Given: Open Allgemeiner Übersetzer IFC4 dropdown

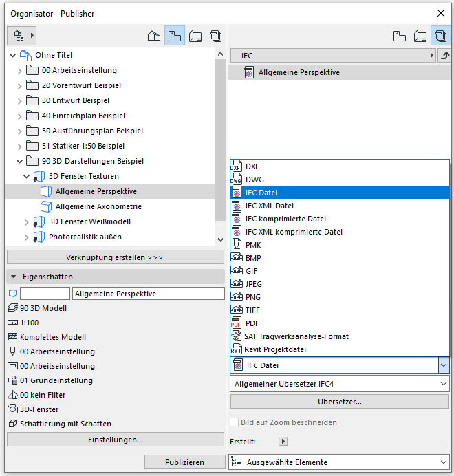Looking at the screenshot, I should click(340, 384).
